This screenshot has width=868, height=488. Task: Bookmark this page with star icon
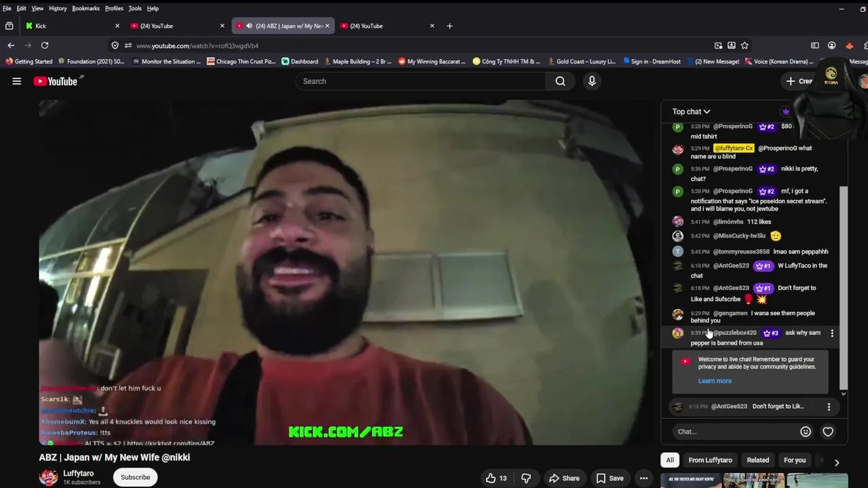tap(745, 45)
